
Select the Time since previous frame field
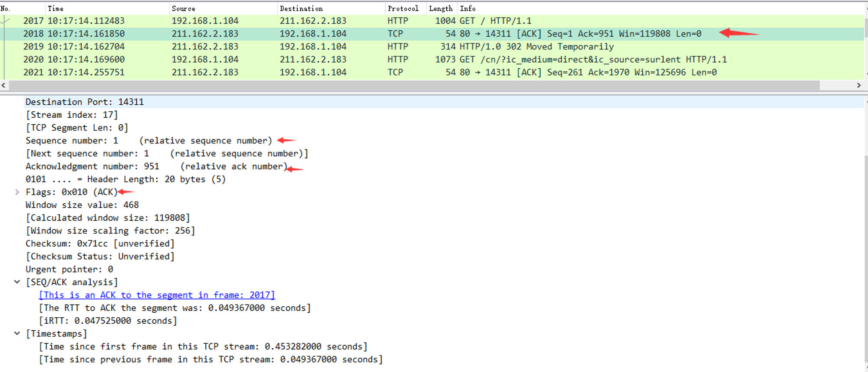tap(211, 359)
